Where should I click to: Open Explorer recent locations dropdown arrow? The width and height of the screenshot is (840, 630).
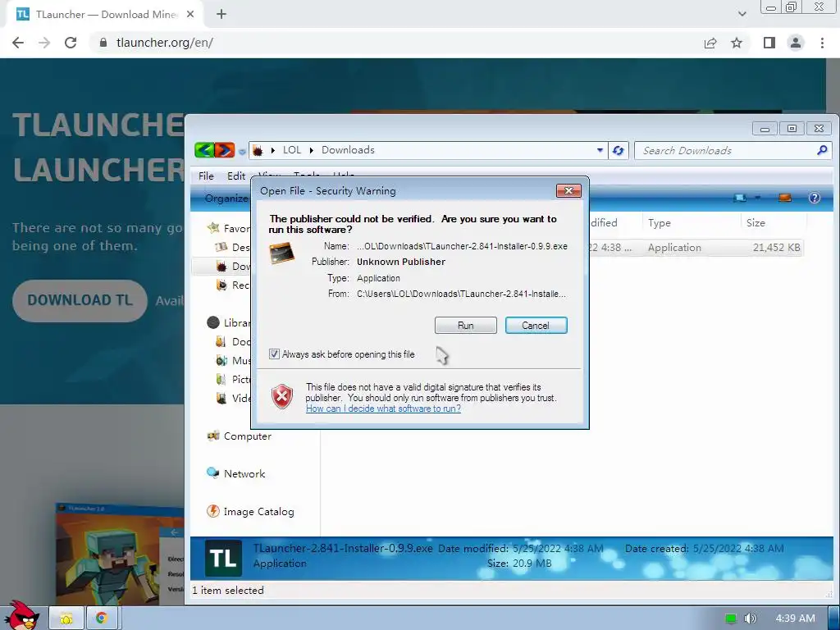pyautogui.click(x=242, y=152)
